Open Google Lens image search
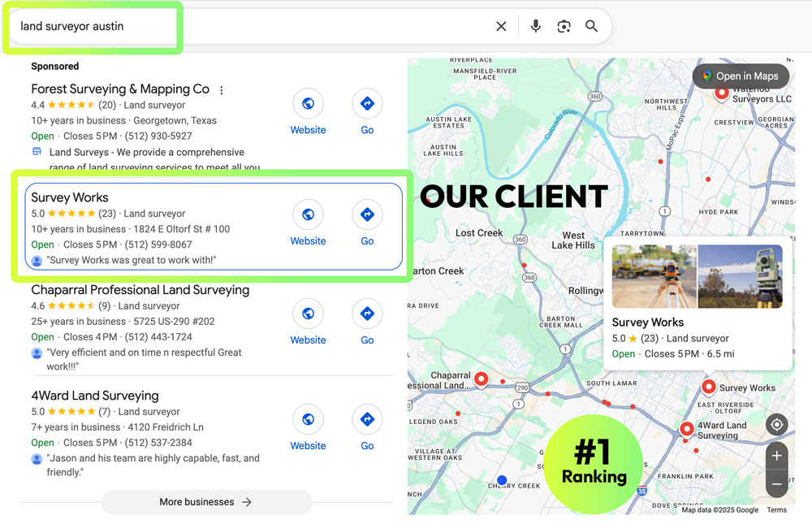 [564, 25]
